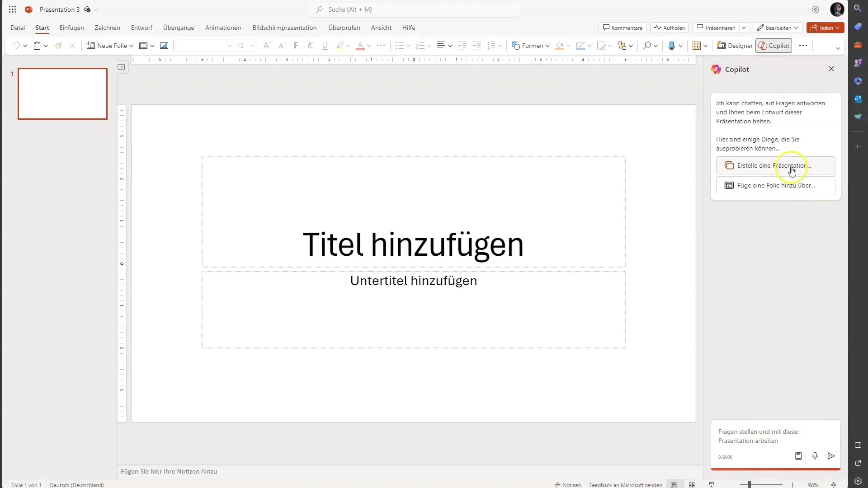The height and width of the screenshot is (488, 868).
Task: Toggle the italic formatting icon
Action: coord(310,46)
